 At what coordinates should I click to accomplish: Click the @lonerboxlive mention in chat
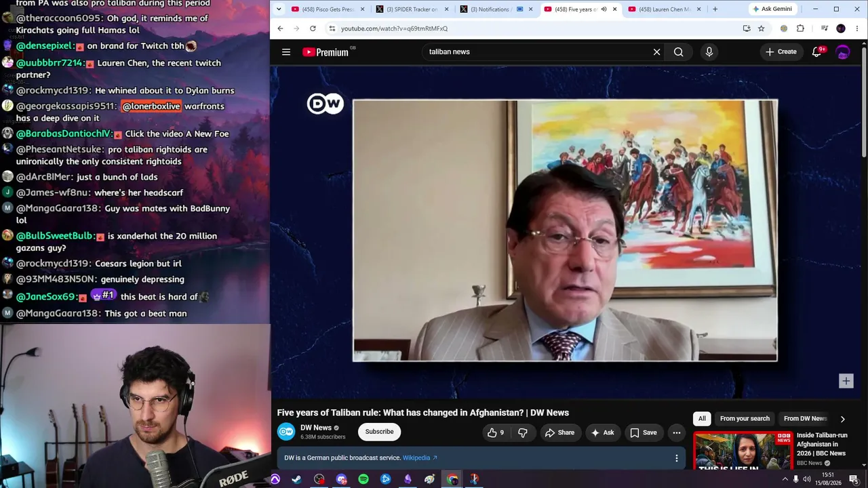(x=151, y=106)
